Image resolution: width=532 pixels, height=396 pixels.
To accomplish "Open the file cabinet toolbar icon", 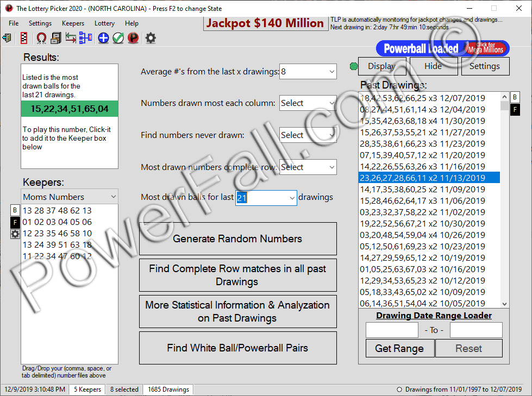I will point(55,38).
